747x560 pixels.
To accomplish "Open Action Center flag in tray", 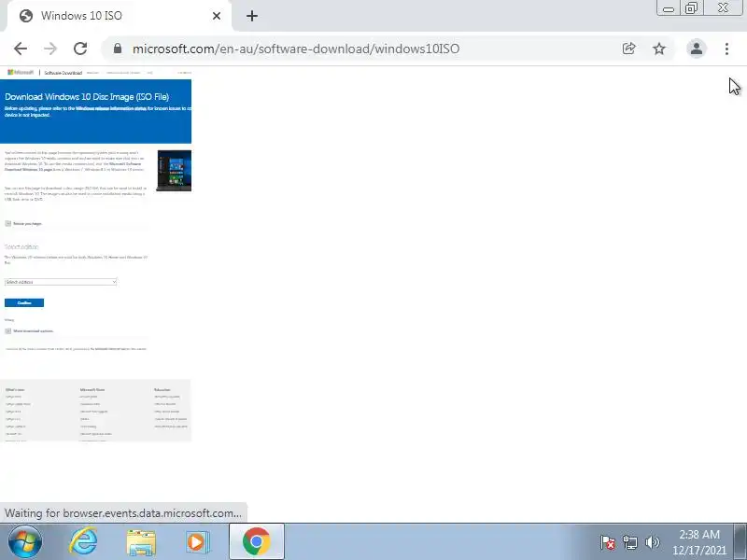I will 608,542.
